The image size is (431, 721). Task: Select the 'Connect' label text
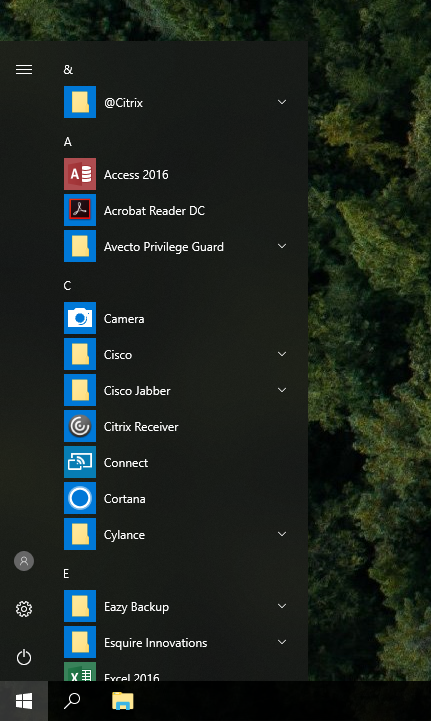click(x=126, y=463)
